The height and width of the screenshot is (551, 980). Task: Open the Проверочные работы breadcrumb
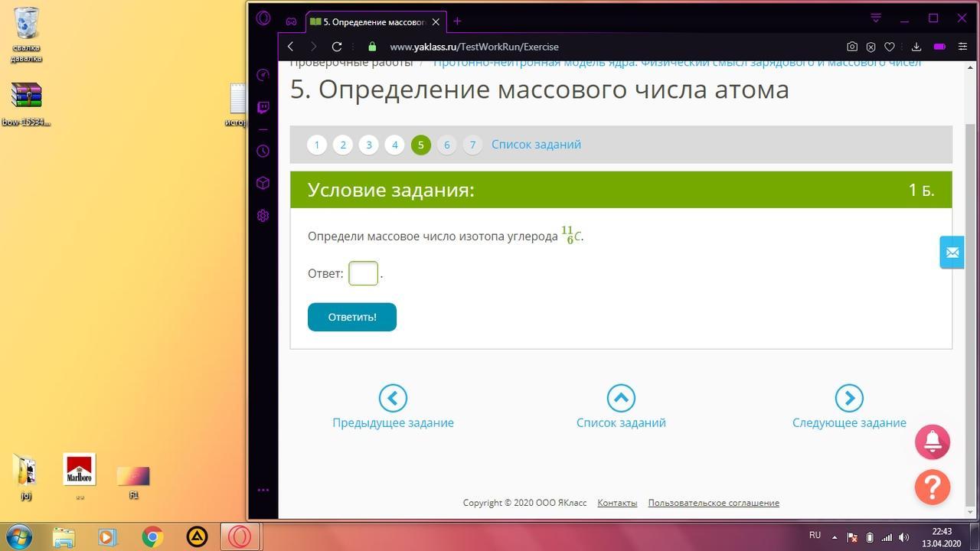tap(351, 63)
